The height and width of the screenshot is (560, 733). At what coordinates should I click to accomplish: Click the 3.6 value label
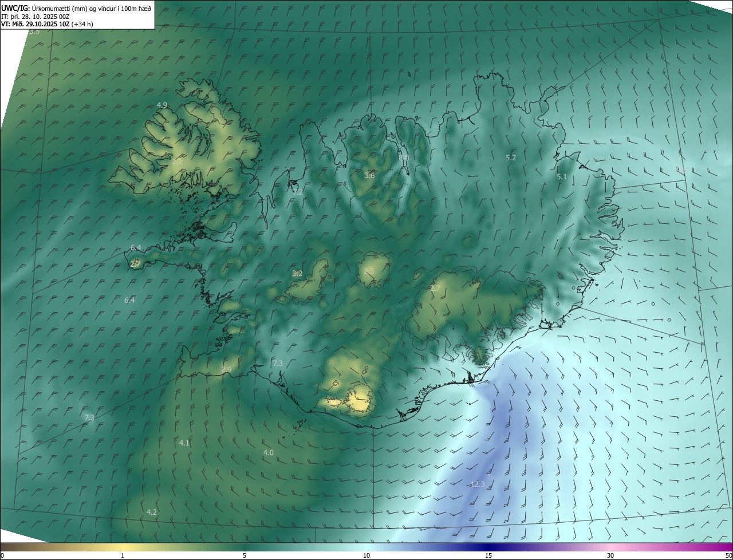[x=369, y=175]
